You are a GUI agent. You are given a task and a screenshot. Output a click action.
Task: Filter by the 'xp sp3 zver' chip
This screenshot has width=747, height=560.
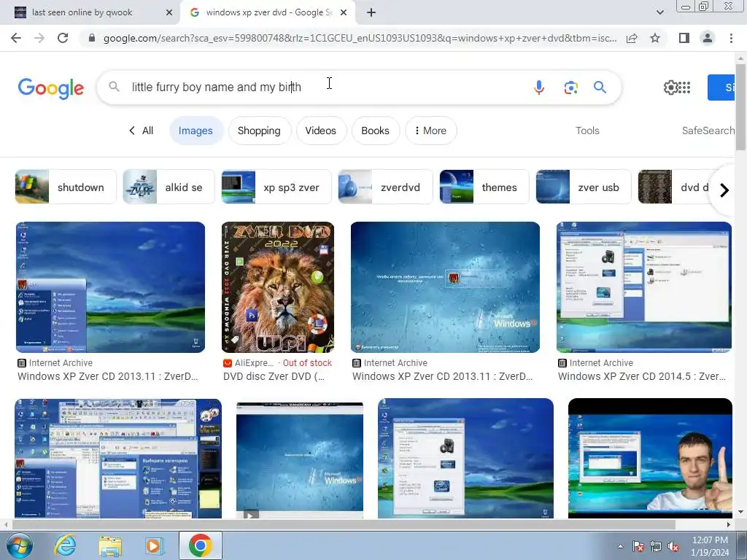[276, 187]
